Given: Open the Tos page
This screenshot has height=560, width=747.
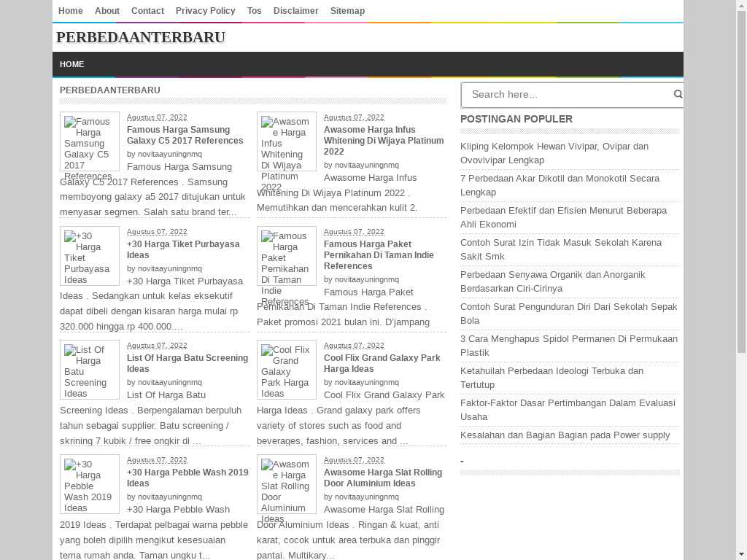Looking at the screenshot, I should point(255,10).
